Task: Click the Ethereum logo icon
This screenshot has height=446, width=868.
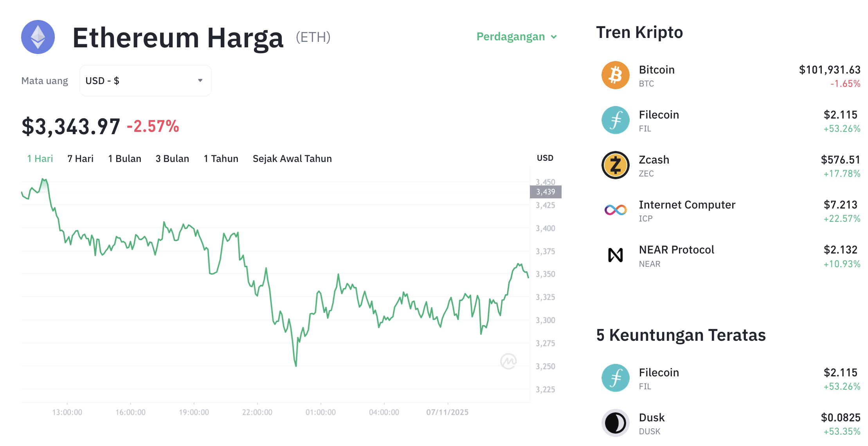Action: tap(38, 37)
